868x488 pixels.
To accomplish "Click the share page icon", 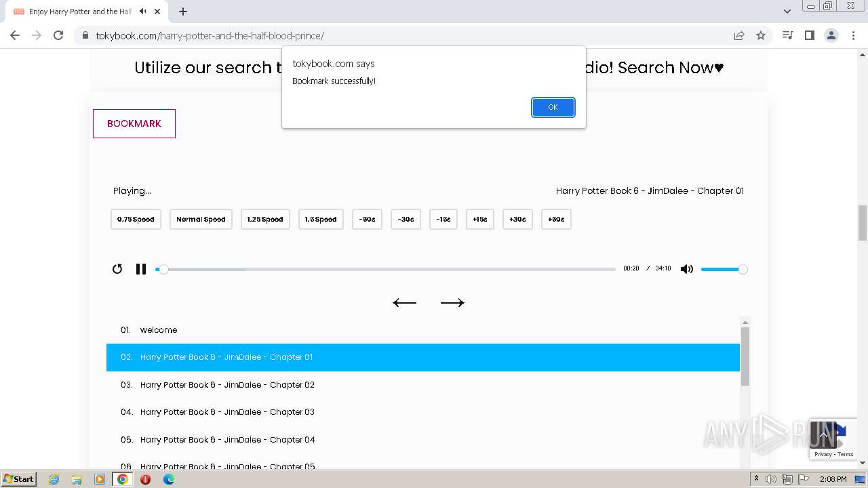I will pos(739,35).
